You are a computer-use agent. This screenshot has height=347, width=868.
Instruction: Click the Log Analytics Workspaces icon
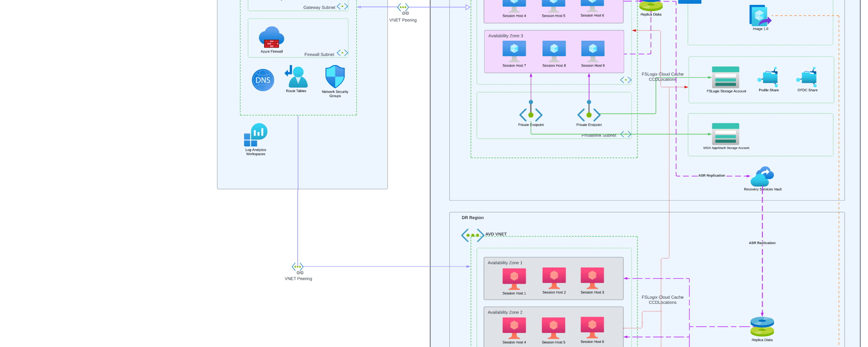(256, 135)
